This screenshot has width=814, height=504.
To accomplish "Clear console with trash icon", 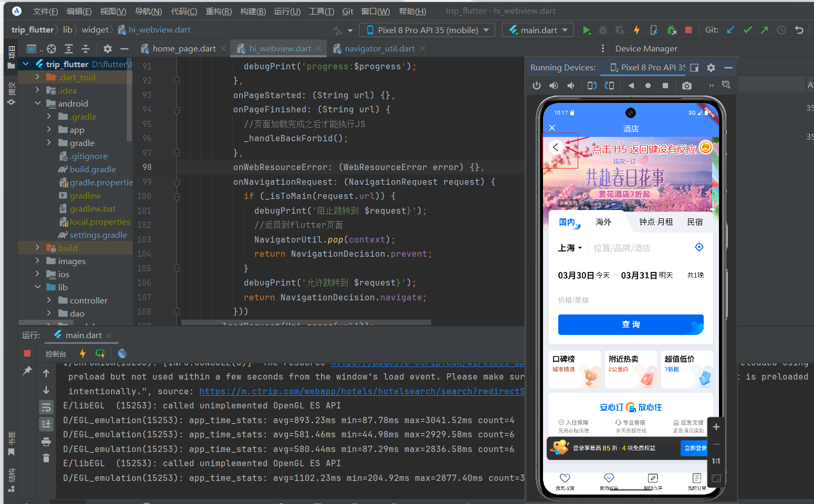I will point(46,458).
